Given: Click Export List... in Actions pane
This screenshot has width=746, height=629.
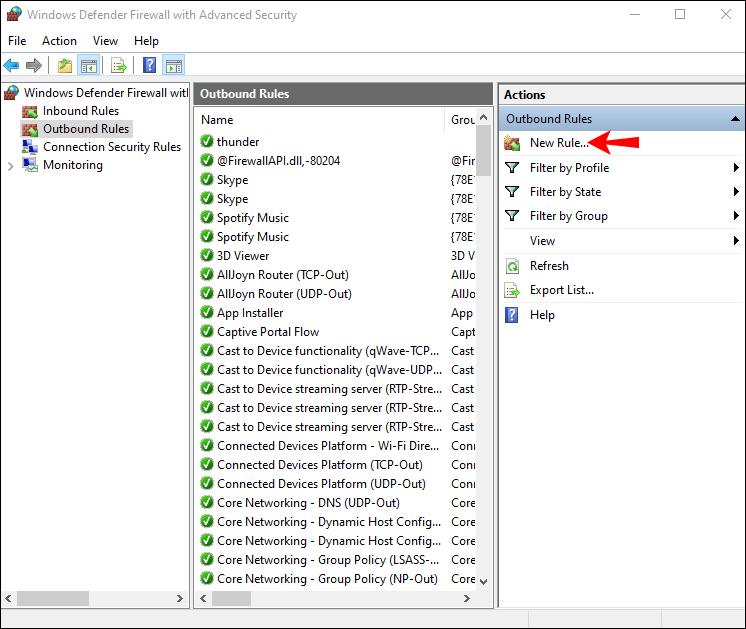Looking at the screenshot, I should (x=562, y=290).
